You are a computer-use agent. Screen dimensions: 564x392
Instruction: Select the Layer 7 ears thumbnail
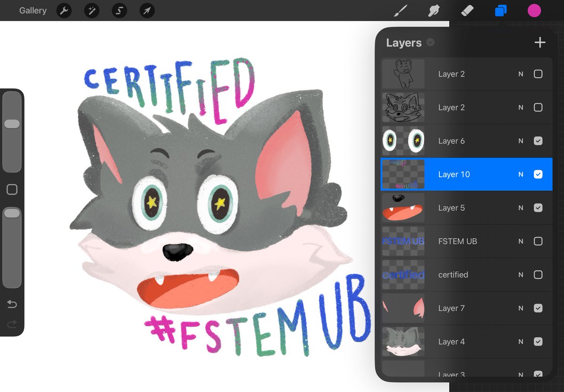(403, 308)
